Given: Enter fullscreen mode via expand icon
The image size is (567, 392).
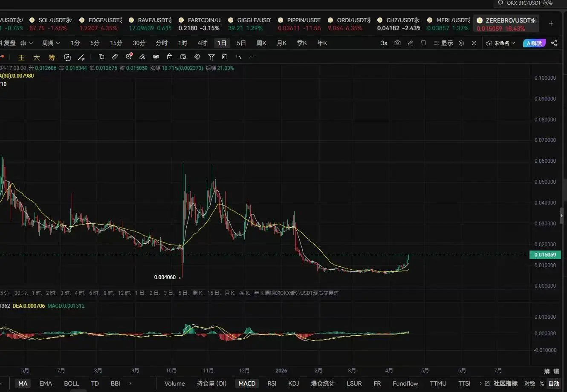Looking at the screenshot, I should tap(474, 43).
